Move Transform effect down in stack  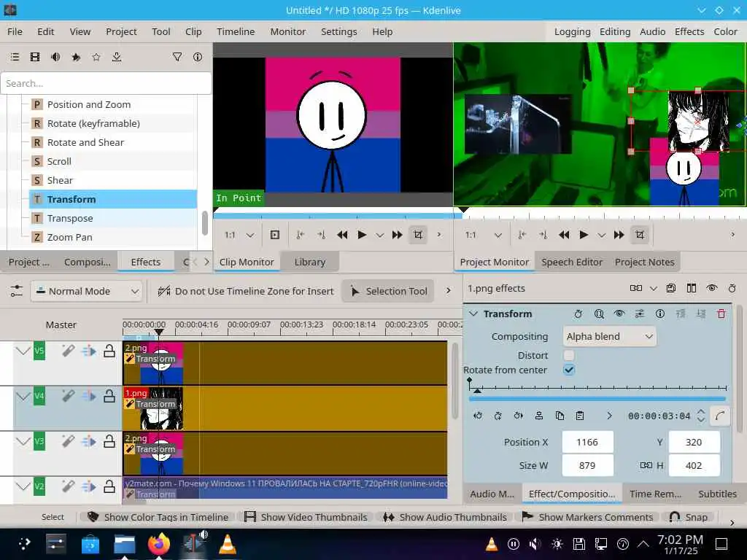click(701, 314)
